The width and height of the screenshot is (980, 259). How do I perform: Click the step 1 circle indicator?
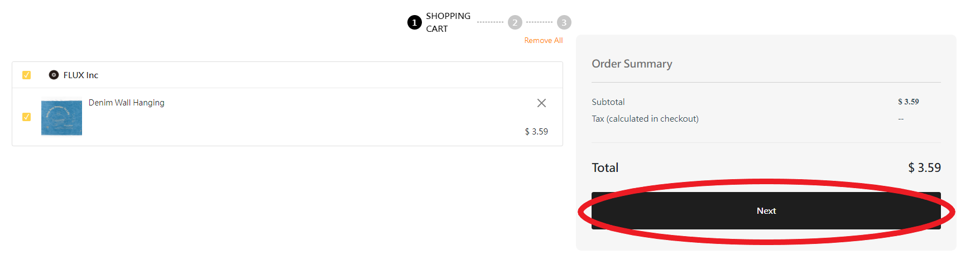coord(414,22)
